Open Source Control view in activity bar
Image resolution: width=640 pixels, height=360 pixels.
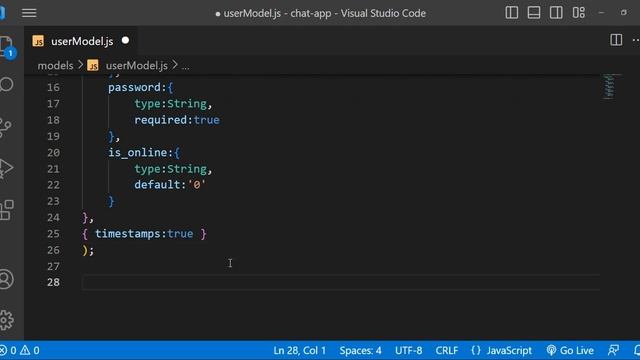click(x=6, y=128)
